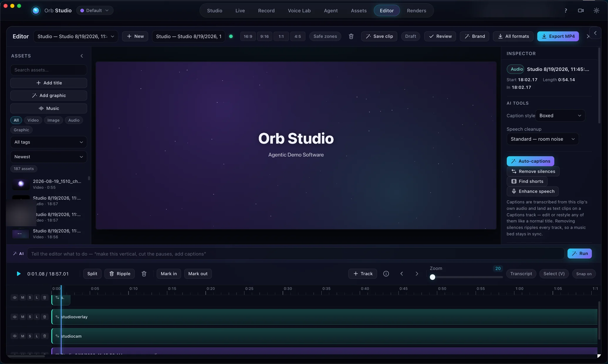Mute the studiooverlay track
The height and width of the screenshot is (364, 608).
tap(23, 317)
